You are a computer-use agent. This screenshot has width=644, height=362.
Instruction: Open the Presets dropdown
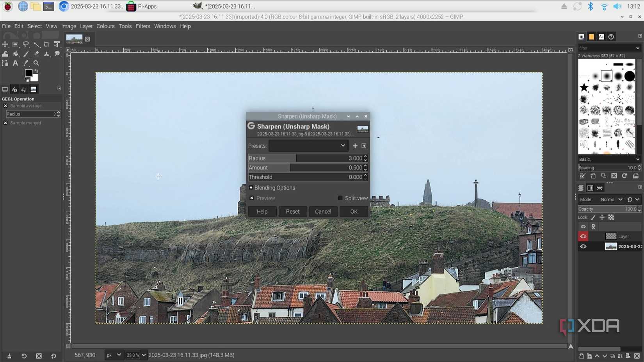click(308, 146)
